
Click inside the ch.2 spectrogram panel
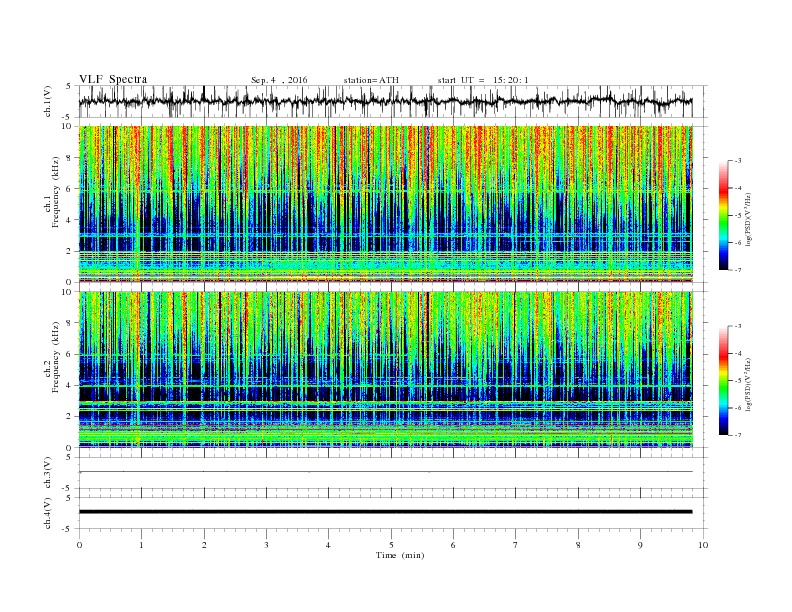tap(385, 370)
